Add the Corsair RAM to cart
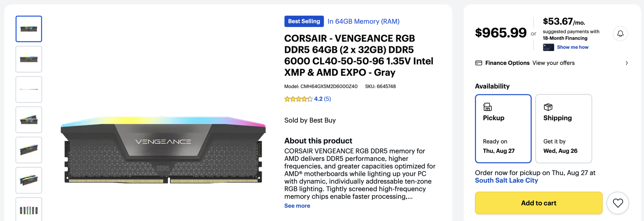The width and height of the screenshot is (644, 221). (x=539, y=203)
